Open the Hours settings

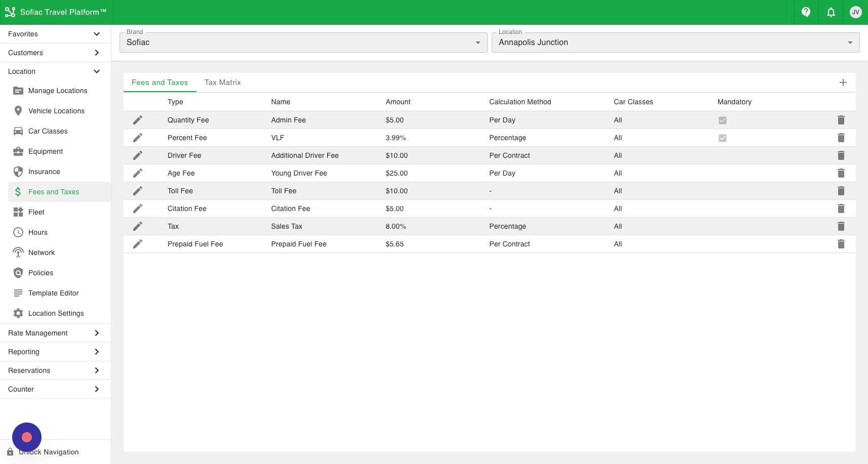point(37,232)
